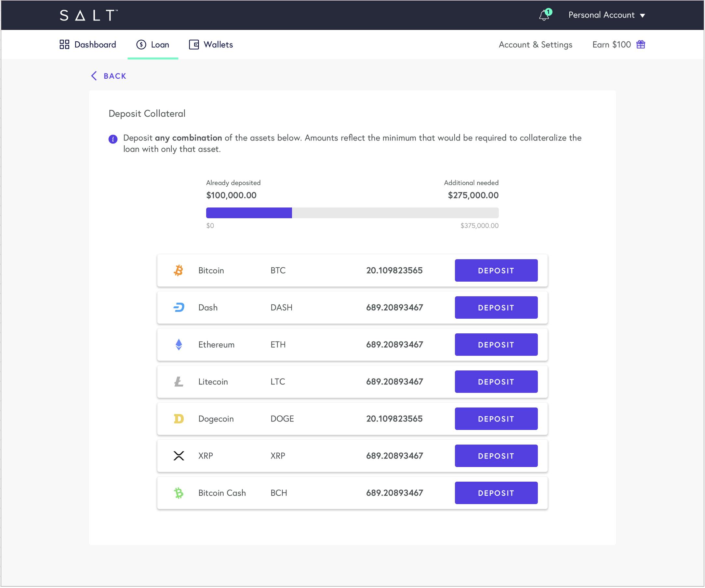
Task: Deposit Bitcoin with the BTC DEPOSIT button
Action: [496, 271]
